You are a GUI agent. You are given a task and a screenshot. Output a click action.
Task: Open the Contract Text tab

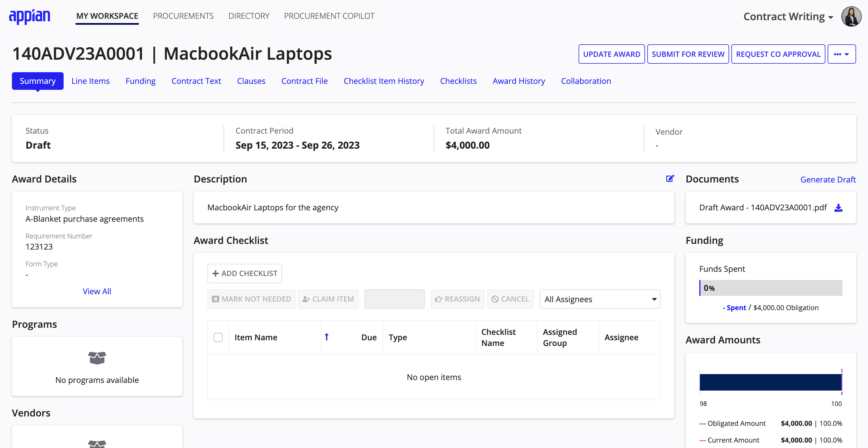pos(196,81)
